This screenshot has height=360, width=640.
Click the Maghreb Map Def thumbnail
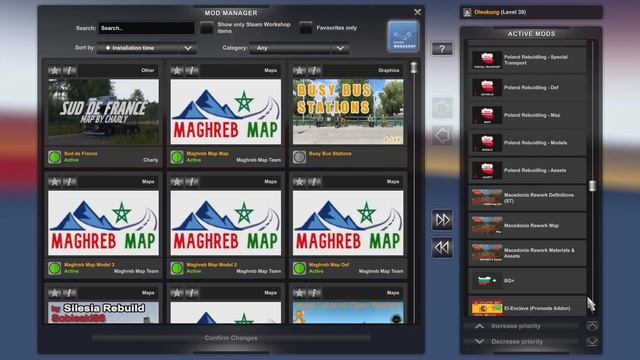click(x=348, y=223)
